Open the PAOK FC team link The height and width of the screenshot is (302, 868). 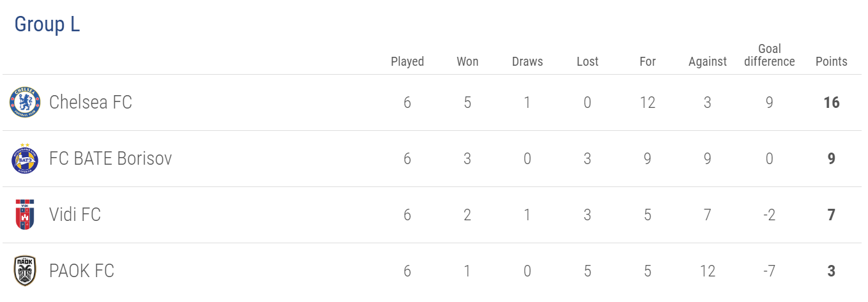pos(82,271)
